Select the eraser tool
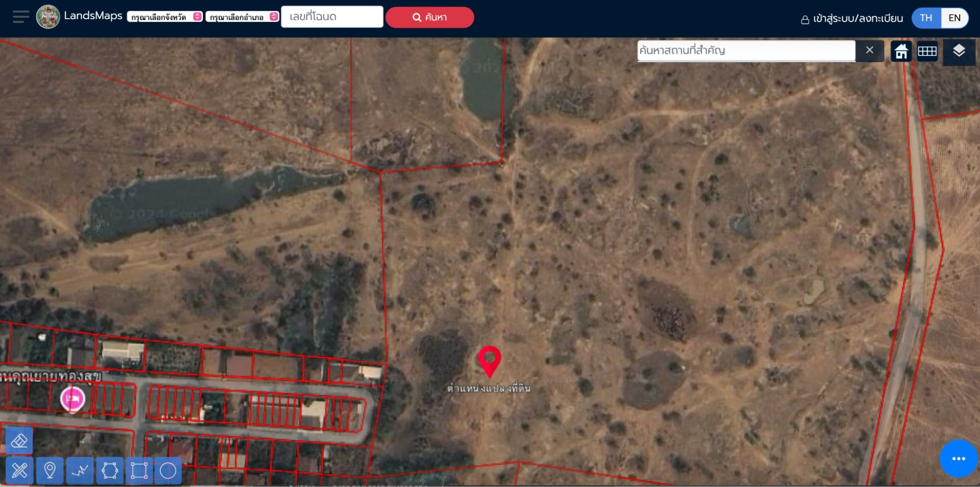Image resolution: width=980 pixels, height=487 pixels. [x=20, y=441]
